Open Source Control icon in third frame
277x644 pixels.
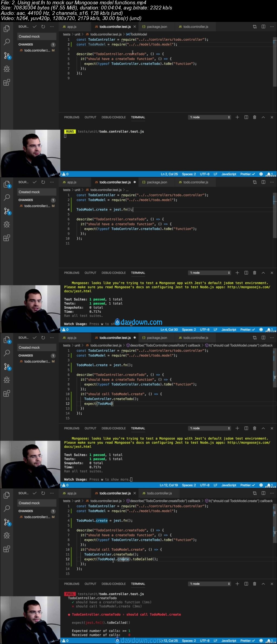coord(7,366)
